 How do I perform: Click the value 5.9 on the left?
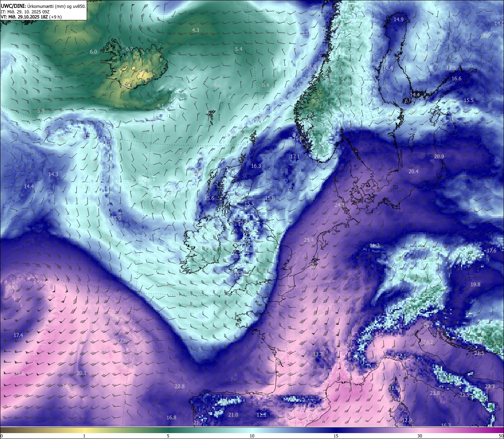pyautogui.click(x=41, y=111)
